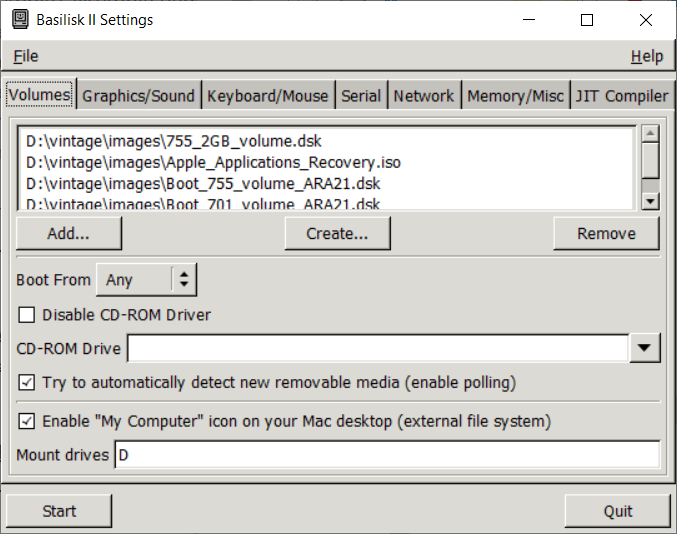This screenshot has width=677, height=534.
Task: Click the volume list scroll up arrow
Action: 650,133
